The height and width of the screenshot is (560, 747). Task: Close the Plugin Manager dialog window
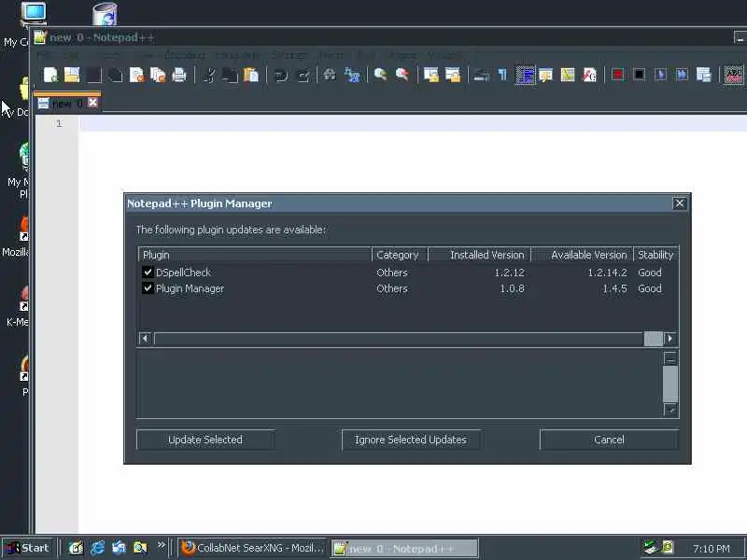(x=680, y=203)
